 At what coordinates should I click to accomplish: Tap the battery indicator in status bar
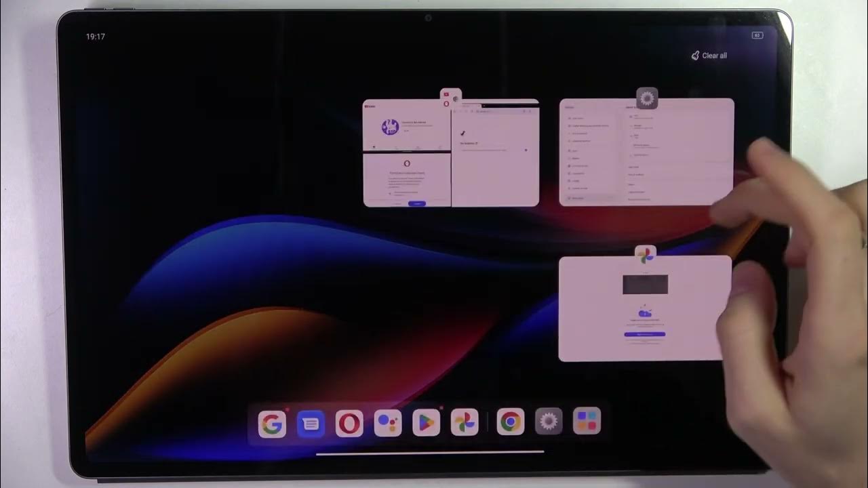click(x=757, y=35)
